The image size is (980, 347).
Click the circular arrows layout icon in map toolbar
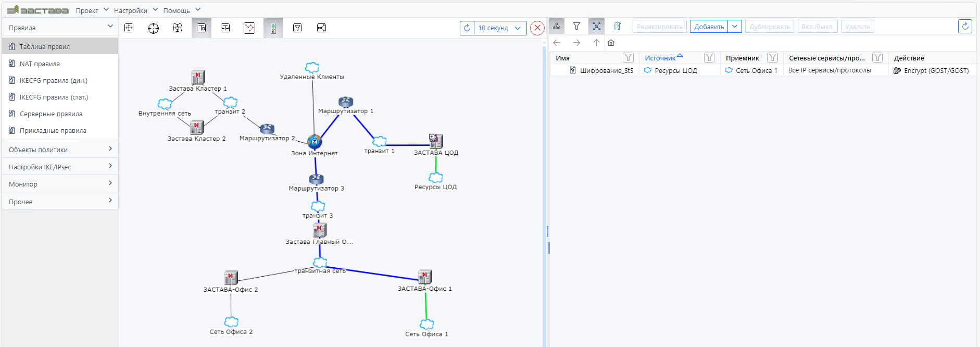(153, 28)
